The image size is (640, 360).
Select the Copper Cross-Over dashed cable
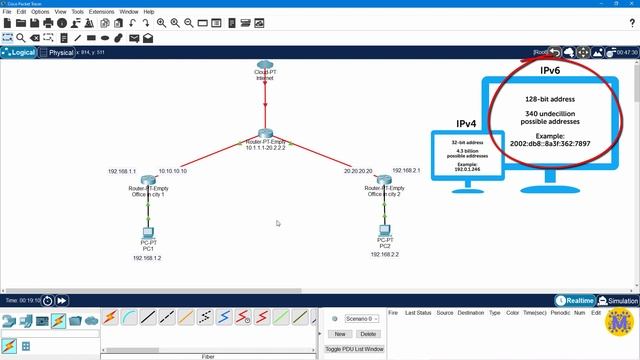(167, 317)
